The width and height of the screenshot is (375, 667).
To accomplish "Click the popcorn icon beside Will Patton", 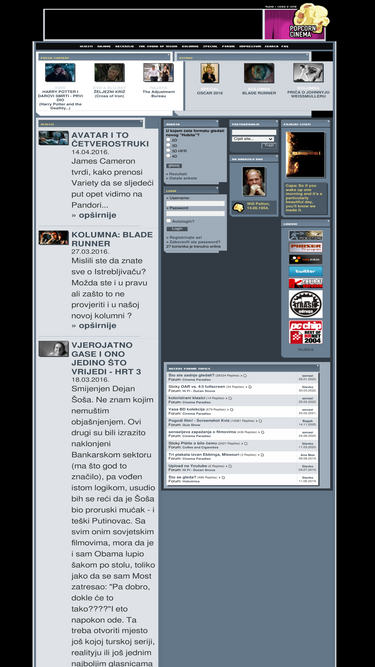I will (238, 208).
